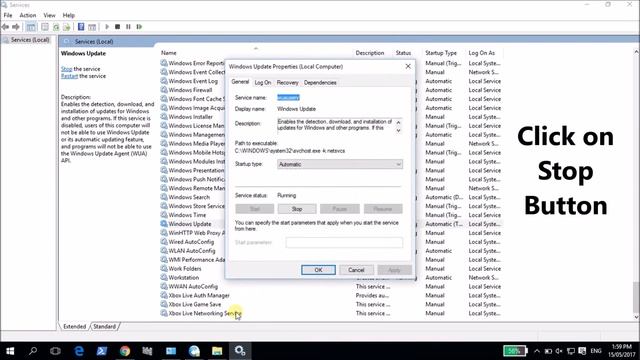This screenshot has height=360, width=640.
Task: Click the gear icon beside Xbox Live Auth Manager
Action: click(164, 296)
